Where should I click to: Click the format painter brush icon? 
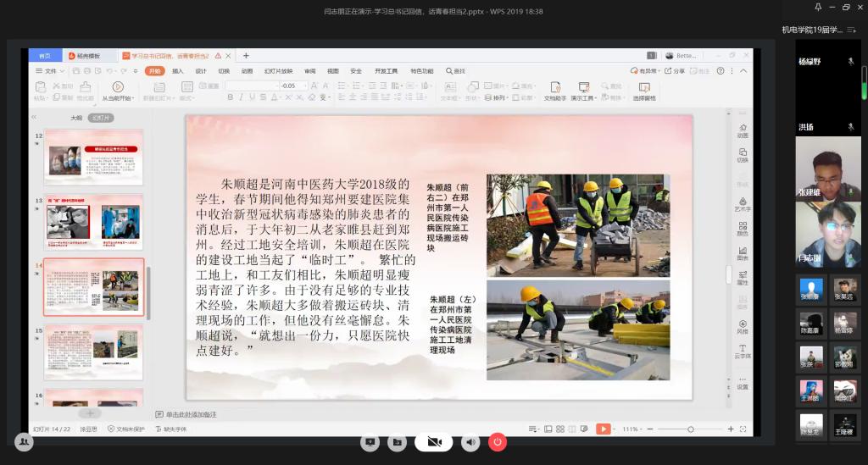pos(86,86)
